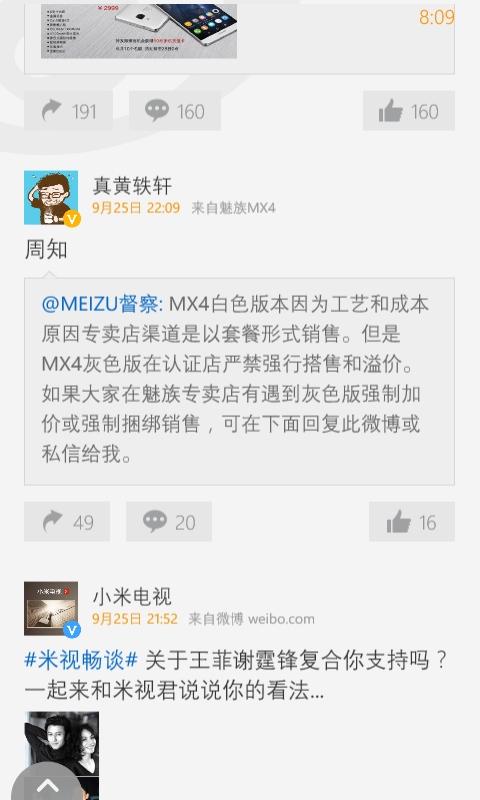Like the post with 160 likes
Screen dimensions: 480x800
coord(409,111)
